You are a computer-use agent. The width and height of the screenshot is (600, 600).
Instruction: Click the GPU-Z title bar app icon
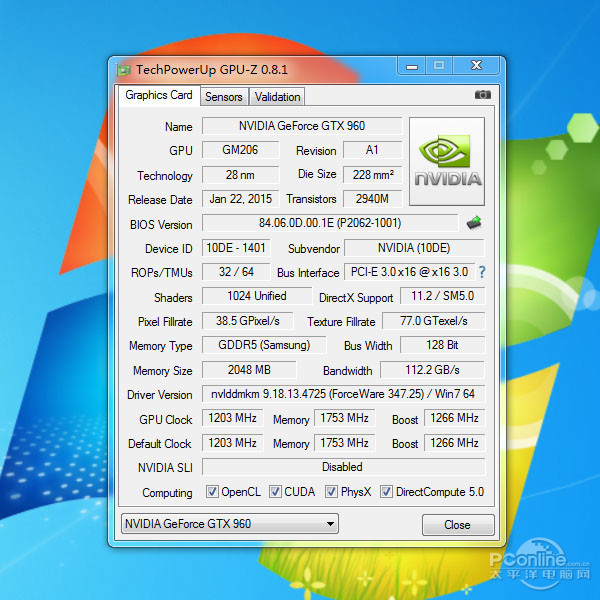123,70
